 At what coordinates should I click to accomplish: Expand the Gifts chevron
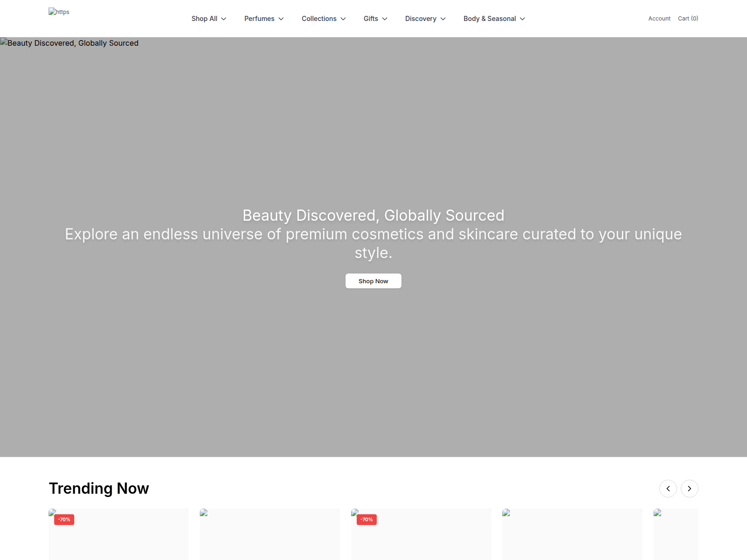[x=385, y=19]
